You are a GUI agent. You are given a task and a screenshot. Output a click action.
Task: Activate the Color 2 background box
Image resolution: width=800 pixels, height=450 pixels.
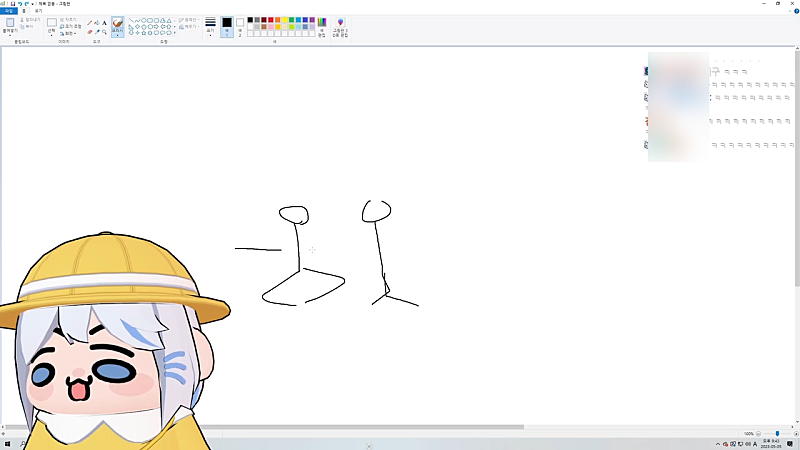tap(240, 27)
